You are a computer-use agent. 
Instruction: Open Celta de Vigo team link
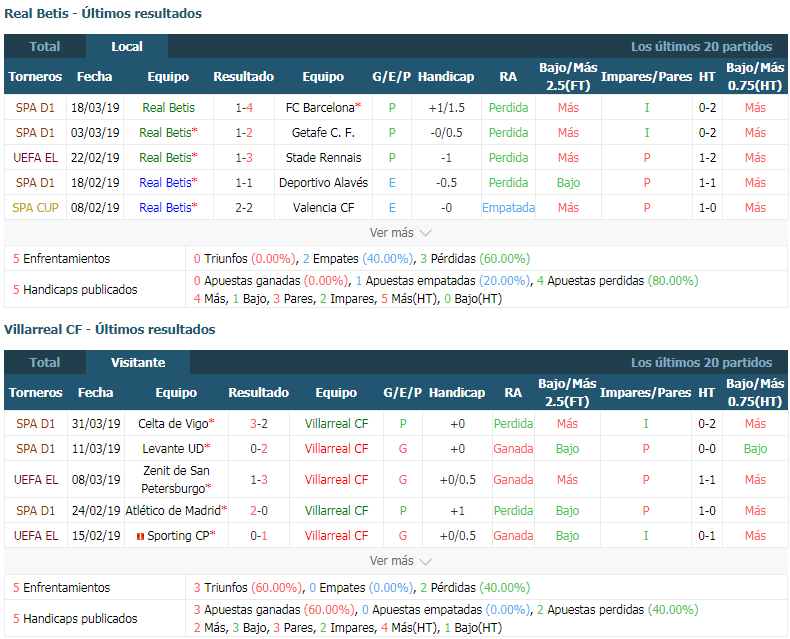coord(173,424)
